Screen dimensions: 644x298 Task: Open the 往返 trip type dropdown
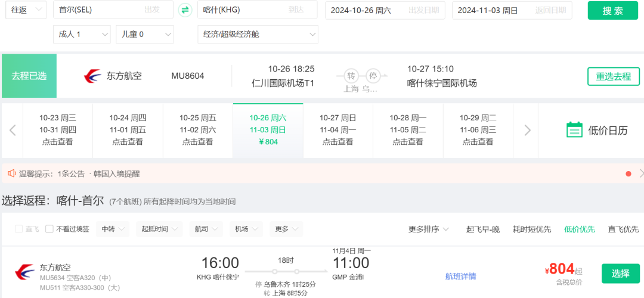[x=26, y=10]
